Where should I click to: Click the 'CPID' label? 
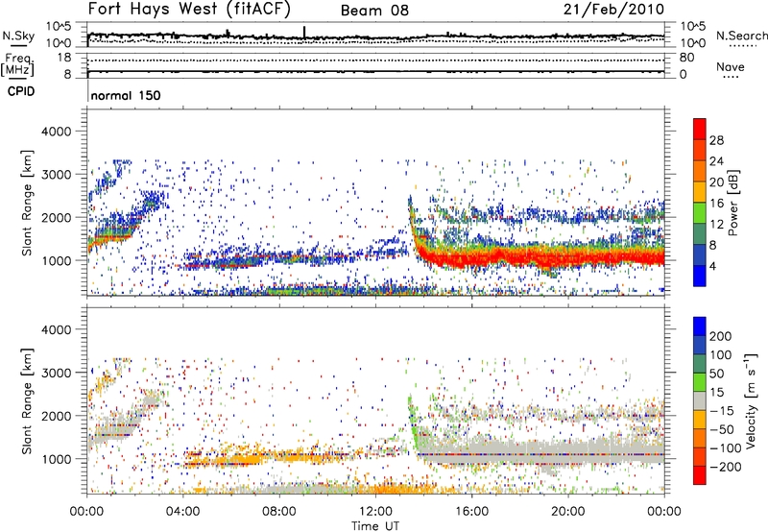[x=21, y=91]
